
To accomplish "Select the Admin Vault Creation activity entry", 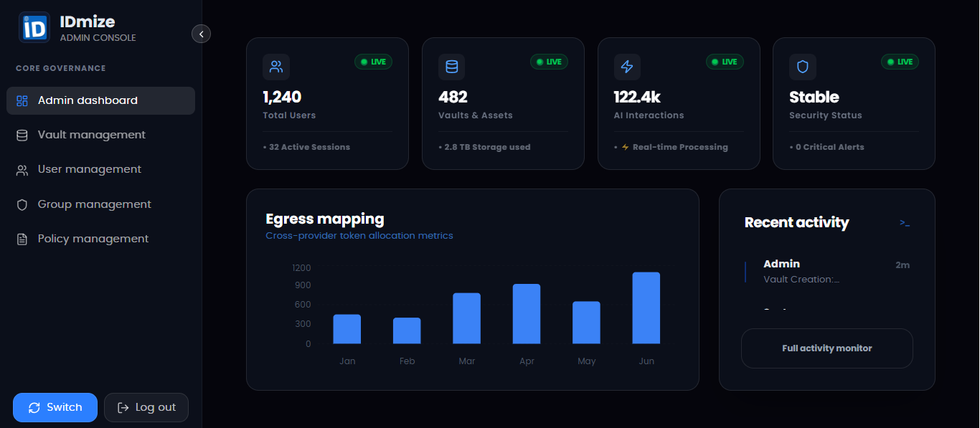I will coord(827,271).
